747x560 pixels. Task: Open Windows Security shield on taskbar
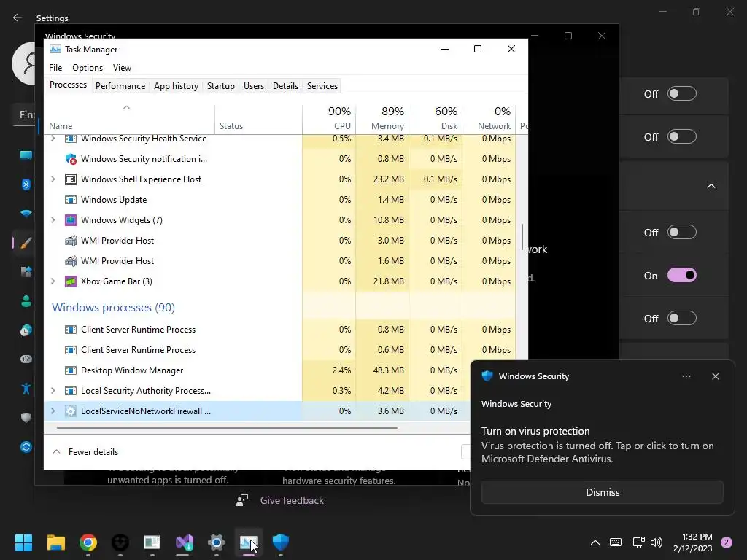click(281, 542)
